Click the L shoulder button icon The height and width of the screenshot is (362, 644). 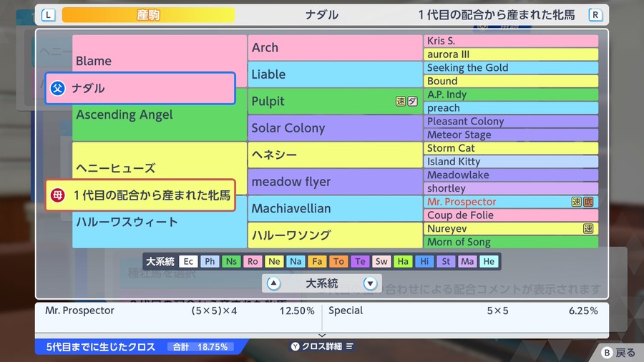click(48, 15)
